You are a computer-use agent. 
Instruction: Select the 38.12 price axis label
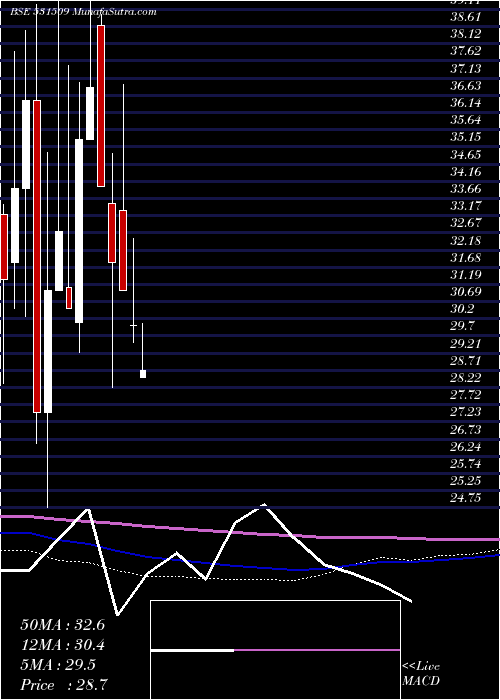[466, 34]
